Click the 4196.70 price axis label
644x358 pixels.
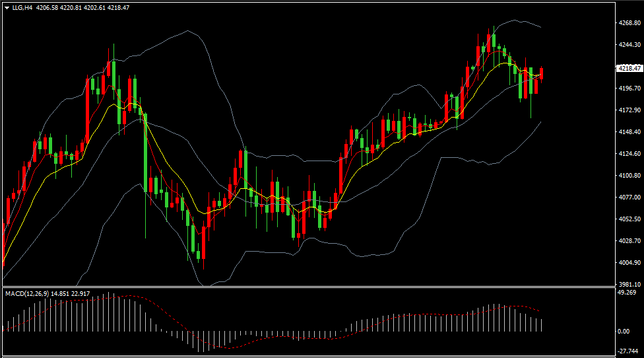click(x=629, y=88)
